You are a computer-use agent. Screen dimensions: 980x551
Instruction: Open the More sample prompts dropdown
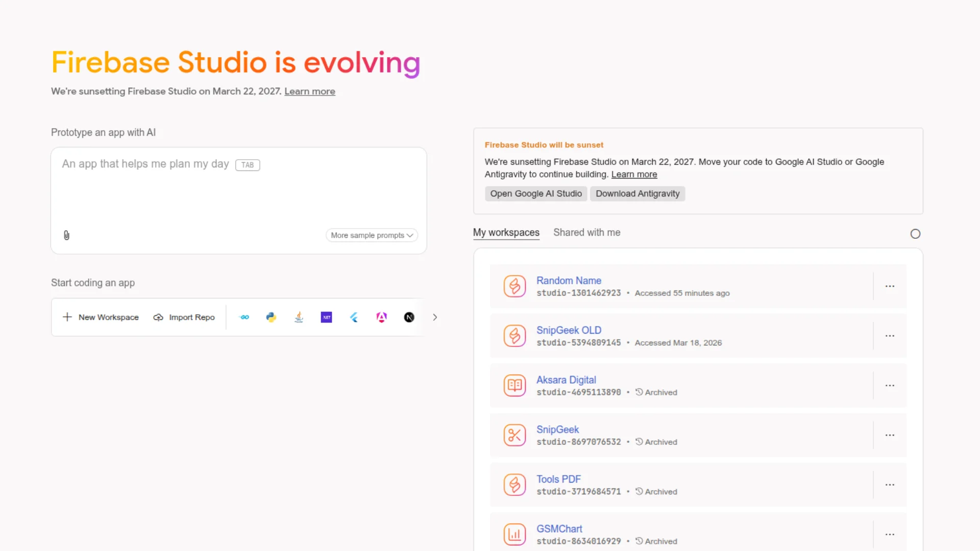pyautogui.click(x=372, y=235)
